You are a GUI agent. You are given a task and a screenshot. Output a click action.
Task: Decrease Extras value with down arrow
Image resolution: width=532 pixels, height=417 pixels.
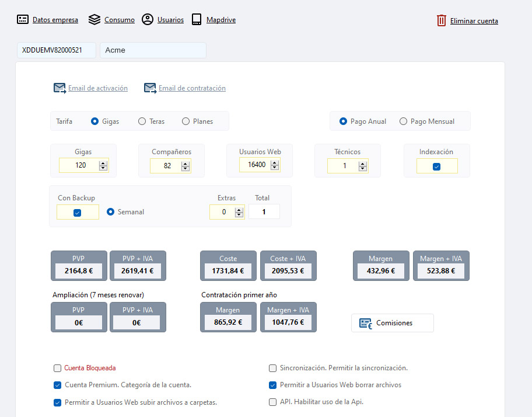pos(239,214)
